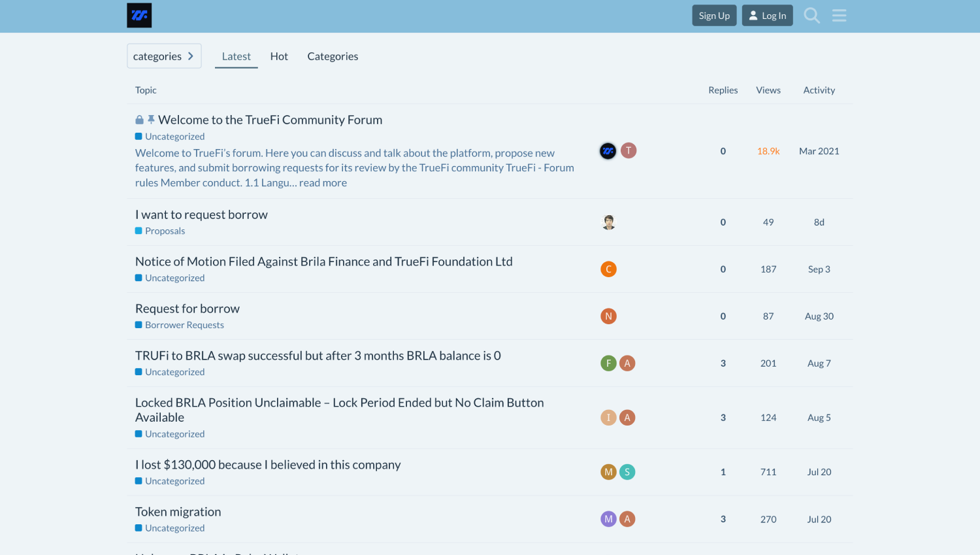
Task: Open the 'Token migration' topic
Action: pyautogui.click(x=178, y=512)
